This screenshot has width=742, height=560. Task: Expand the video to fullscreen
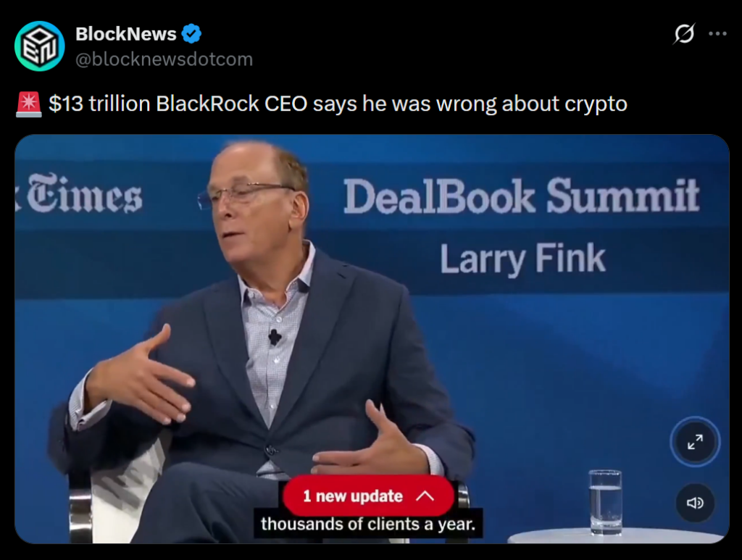[695, 442]
